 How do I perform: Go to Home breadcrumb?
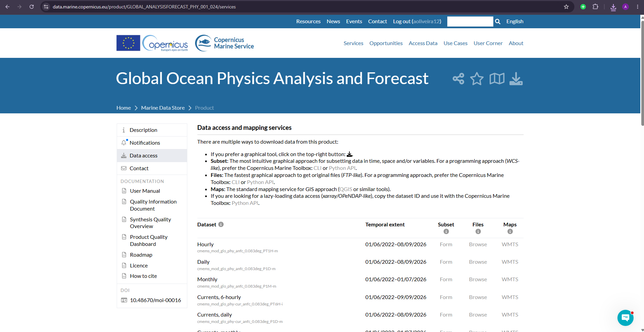tap(123, 108)
